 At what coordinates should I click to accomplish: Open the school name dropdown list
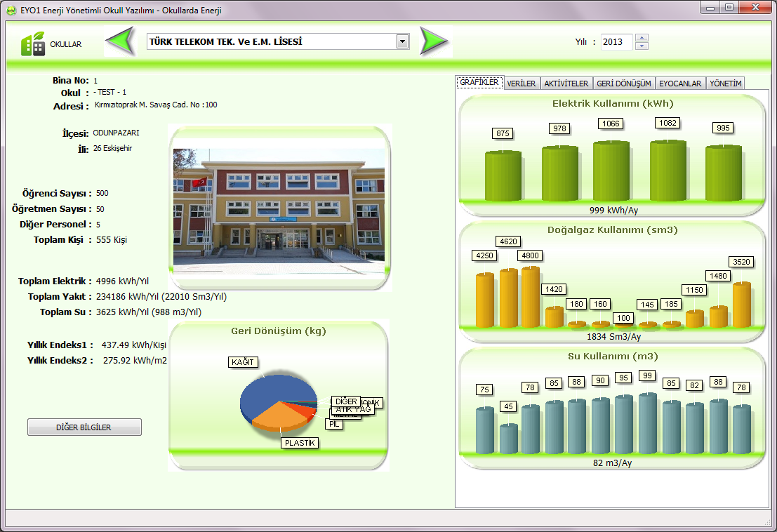[402, 41]
